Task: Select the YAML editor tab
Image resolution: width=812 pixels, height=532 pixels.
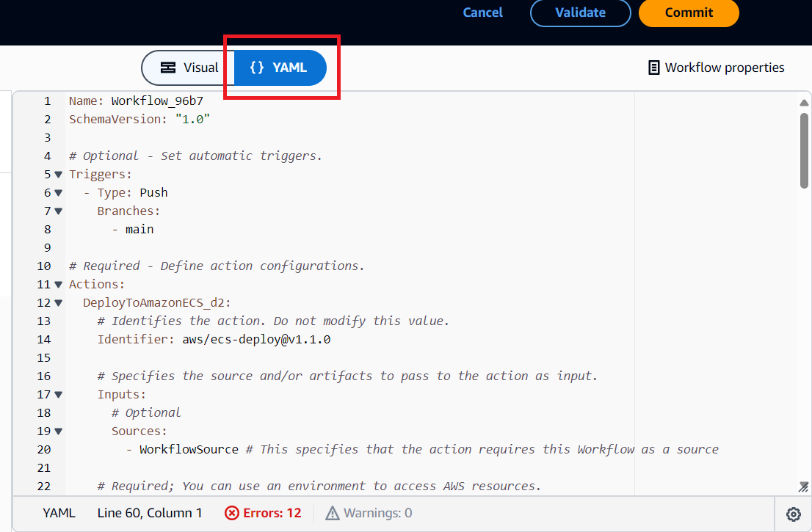Action: 280,68
